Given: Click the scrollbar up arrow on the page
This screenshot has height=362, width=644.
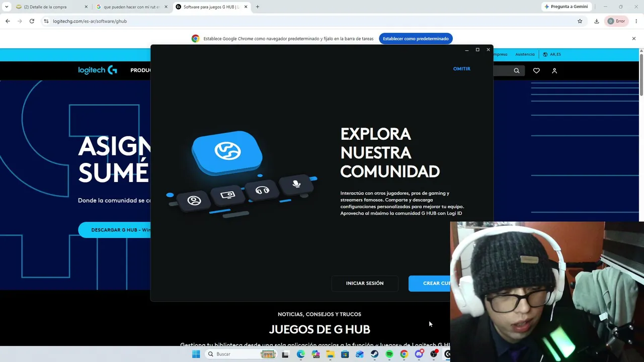Looking at the screenshot, I should tap(641, 51).
